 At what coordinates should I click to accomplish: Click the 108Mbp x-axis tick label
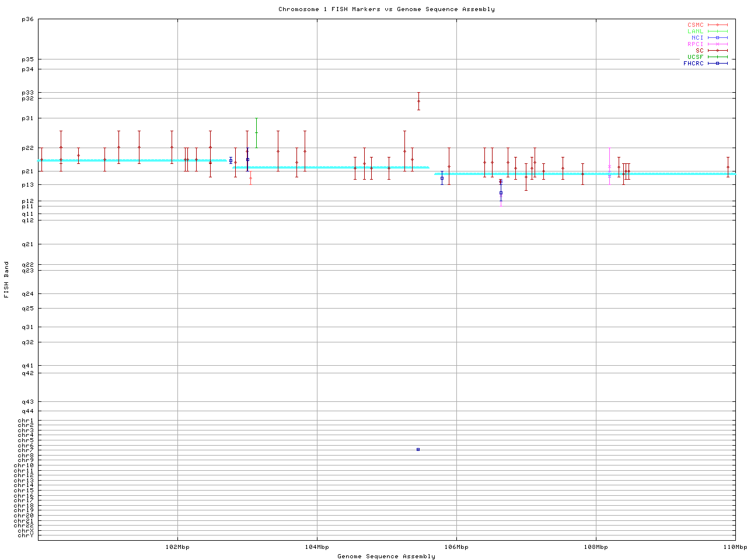596,547
